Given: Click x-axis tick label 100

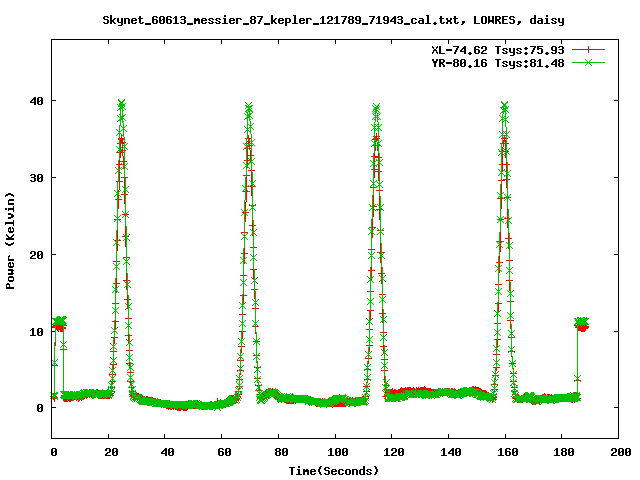Looking at the screenshot, I should (338, 452).
